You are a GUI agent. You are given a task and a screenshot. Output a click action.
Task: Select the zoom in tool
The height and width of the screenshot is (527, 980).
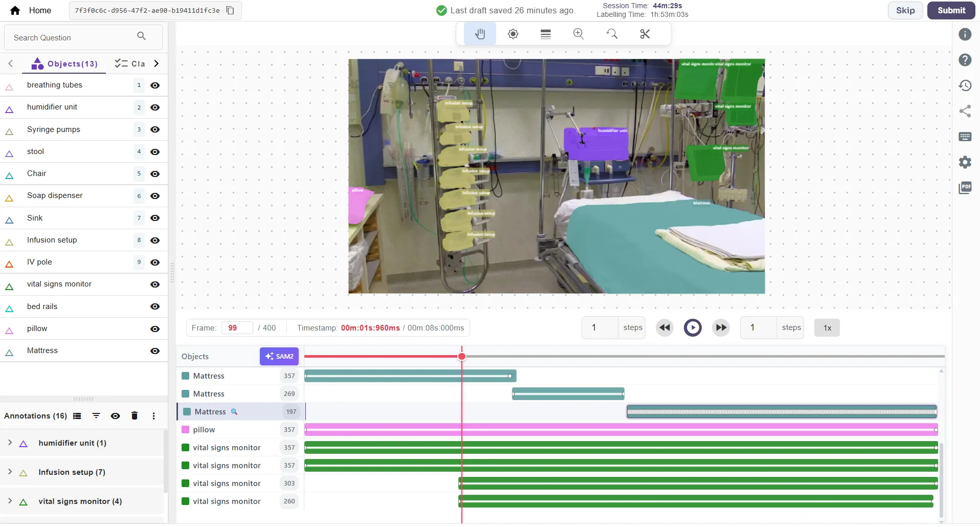(x=578, y=34)
